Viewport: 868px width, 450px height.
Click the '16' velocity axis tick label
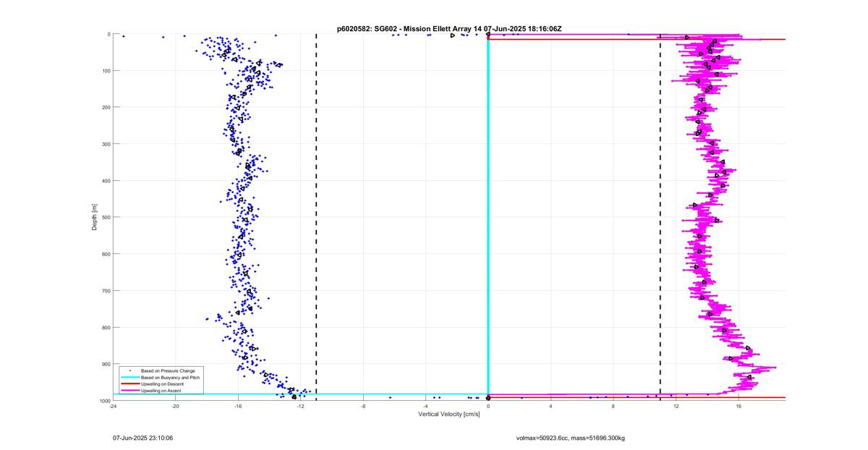click(x=739, y=407)
